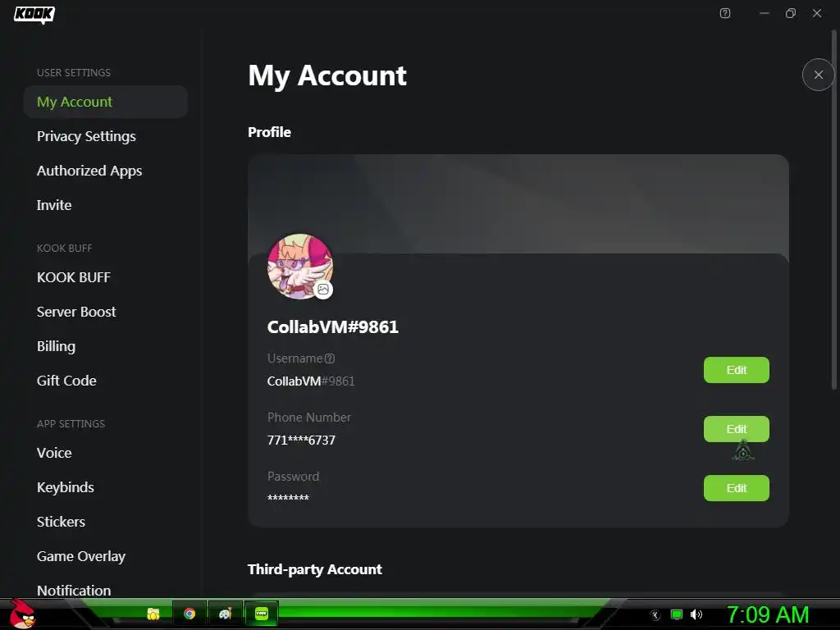The image size is (840, 630).
Task: Show hidden tray icons arrow
Action: [655, 615]
